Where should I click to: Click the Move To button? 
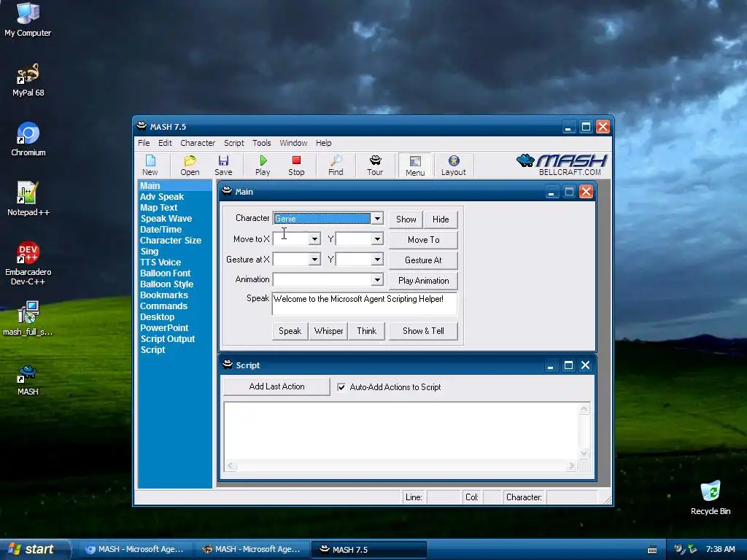tap(424, 239)
